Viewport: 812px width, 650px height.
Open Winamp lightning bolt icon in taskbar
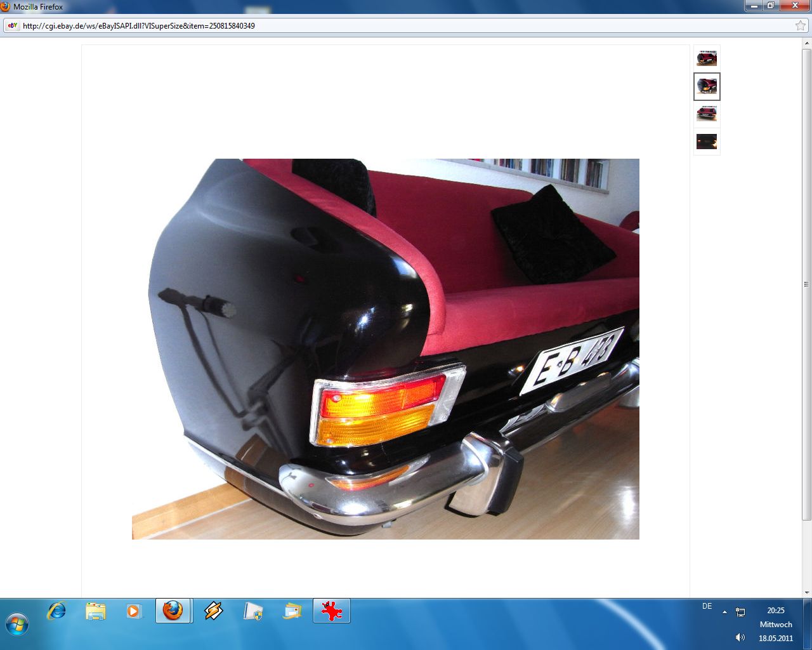pyautogui.click(x=214, y=611)
